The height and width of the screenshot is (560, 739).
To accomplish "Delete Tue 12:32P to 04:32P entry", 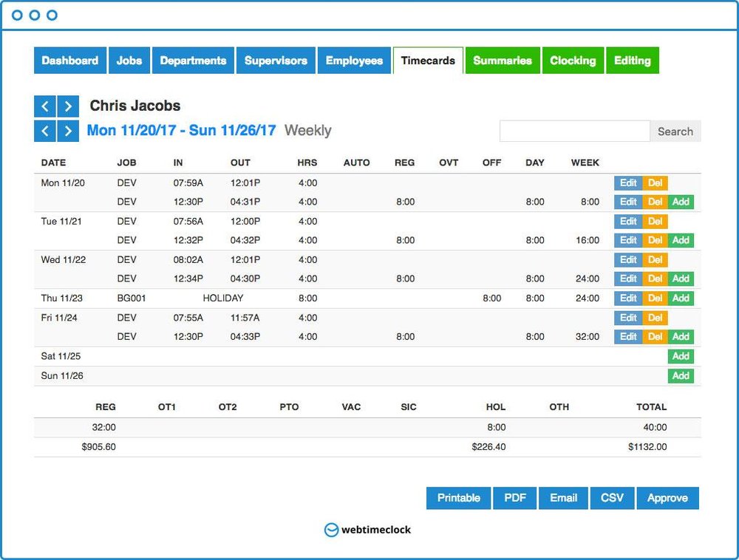I will (655, 239).
